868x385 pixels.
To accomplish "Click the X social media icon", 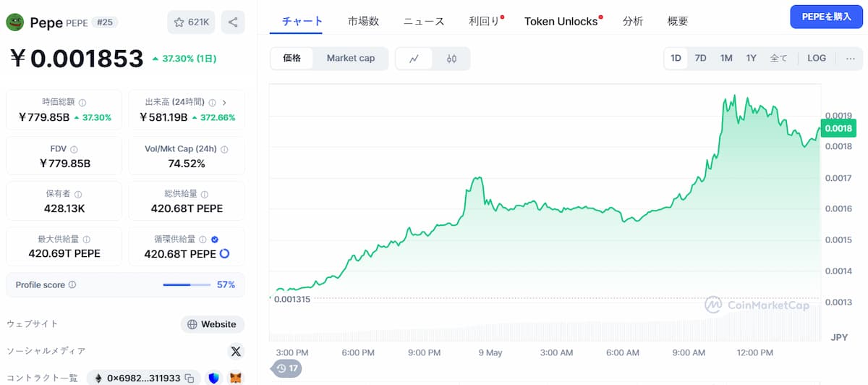I will click(236, 352).
